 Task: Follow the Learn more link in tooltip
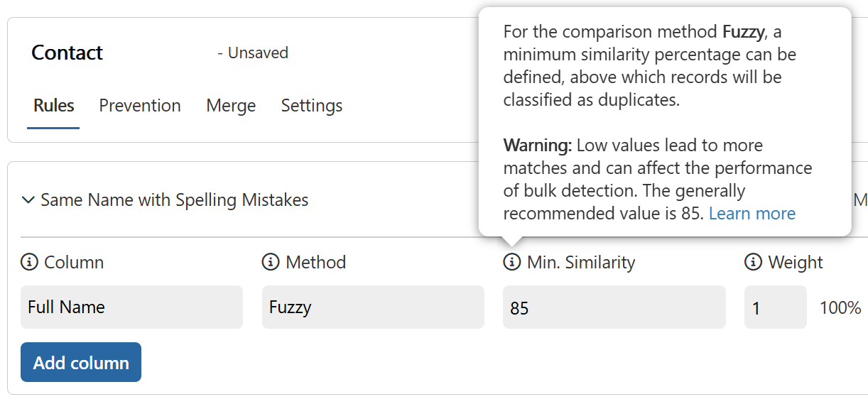click(752, 214)
